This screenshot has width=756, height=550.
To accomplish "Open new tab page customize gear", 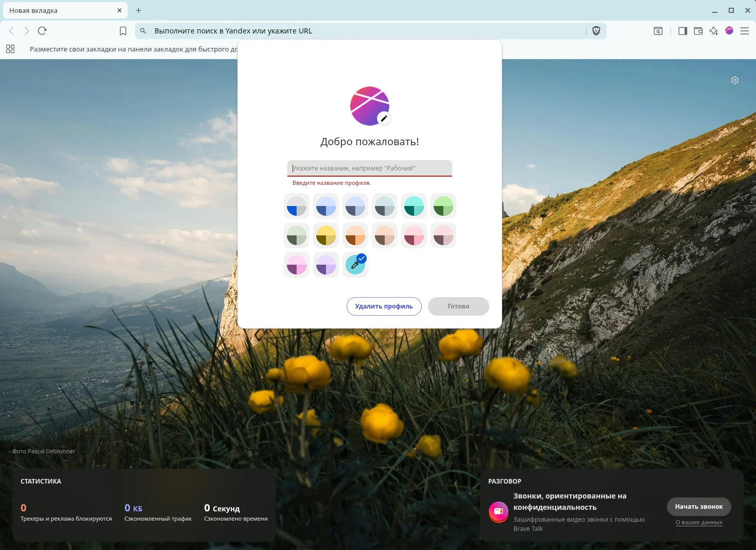I will pos(735,80).
